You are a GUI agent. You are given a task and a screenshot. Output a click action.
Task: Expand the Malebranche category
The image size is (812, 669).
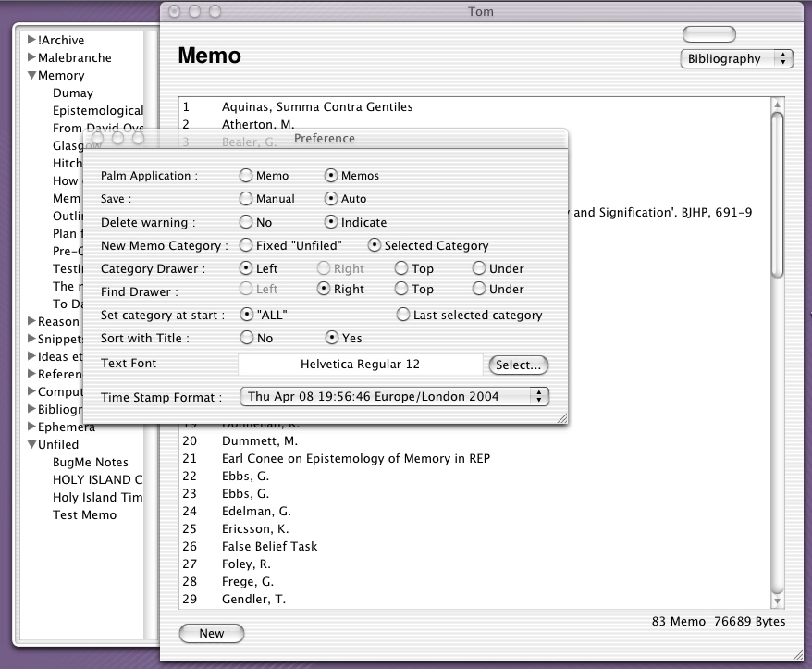pyautogui.click(x=32, y=57)
